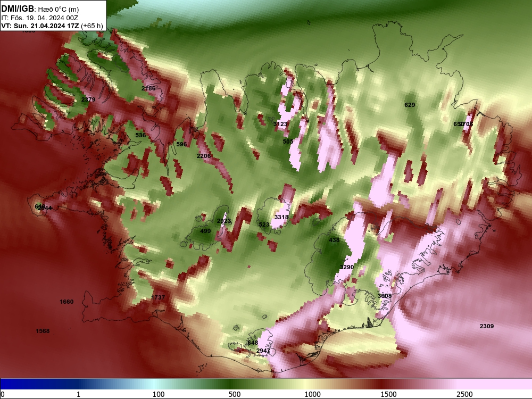Click the map value 3290

point(347,267)
